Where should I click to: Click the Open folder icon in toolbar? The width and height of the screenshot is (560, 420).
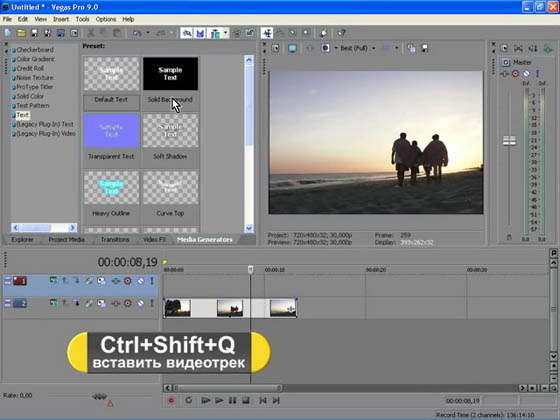click(21, 33)
